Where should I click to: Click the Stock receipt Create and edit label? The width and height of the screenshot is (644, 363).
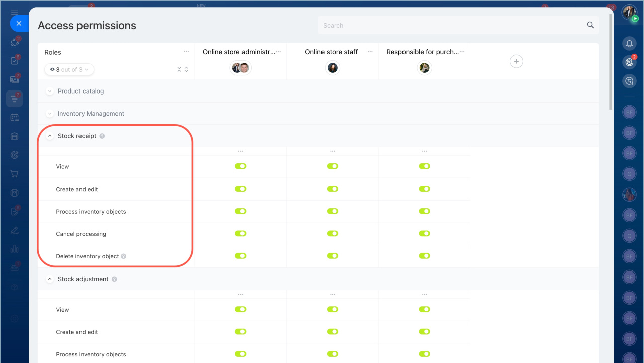pos(77,189)
